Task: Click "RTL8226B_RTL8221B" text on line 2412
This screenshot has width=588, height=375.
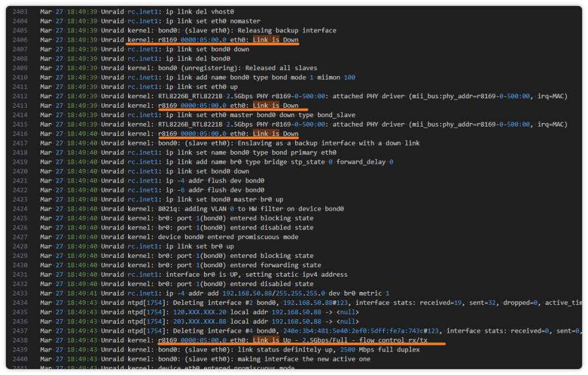Action: [190, 96]
